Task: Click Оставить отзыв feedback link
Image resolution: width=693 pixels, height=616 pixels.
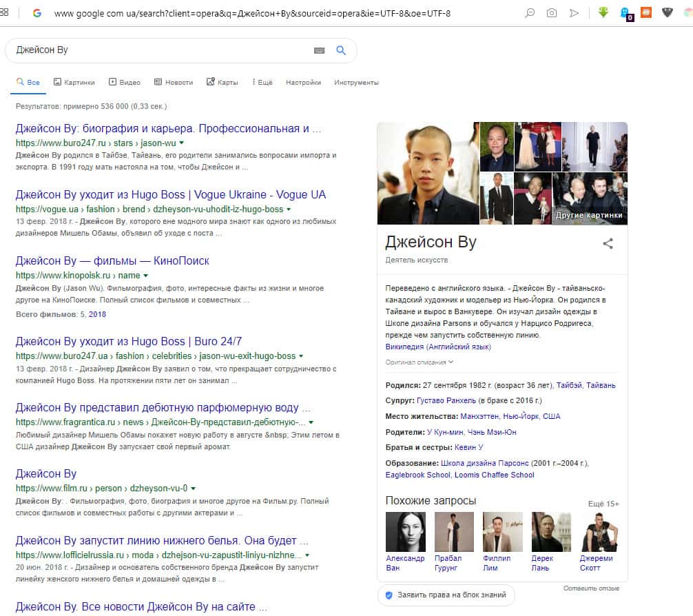Action: 591,588
